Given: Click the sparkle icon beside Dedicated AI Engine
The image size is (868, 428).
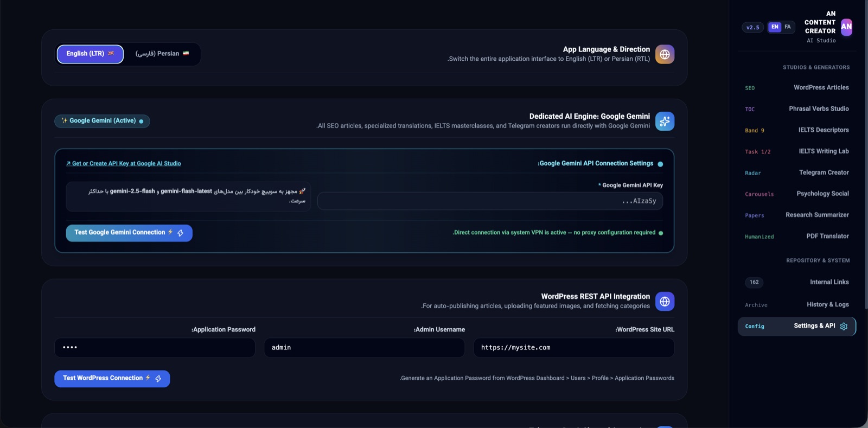Looking at the screenshot, I should tap(665, 122).
